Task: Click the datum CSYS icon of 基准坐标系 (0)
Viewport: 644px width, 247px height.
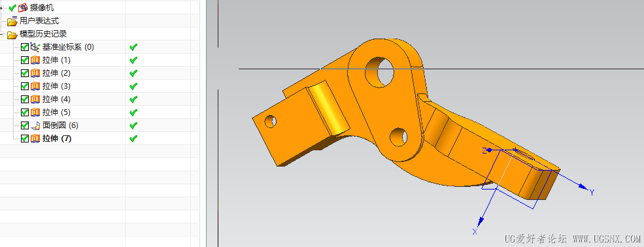Action: pyautogui.click(x=35, y=47)
